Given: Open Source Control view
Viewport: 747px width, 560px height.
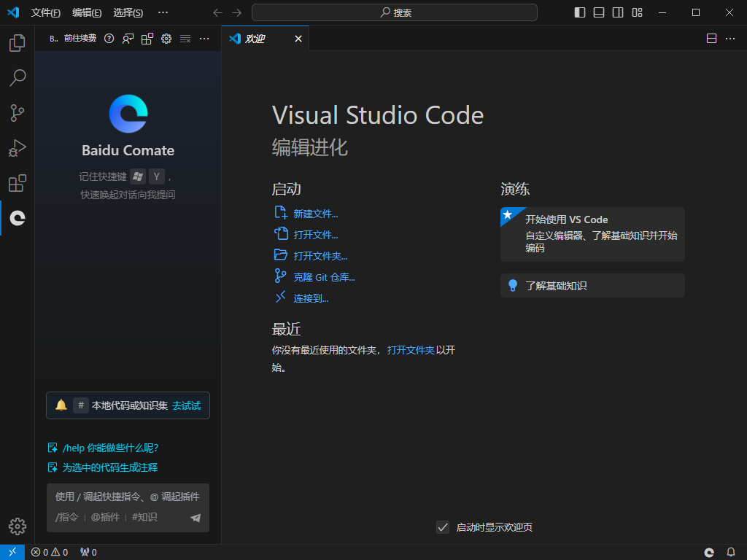Looking at the screenshot, I should click(x=18, y=113).
